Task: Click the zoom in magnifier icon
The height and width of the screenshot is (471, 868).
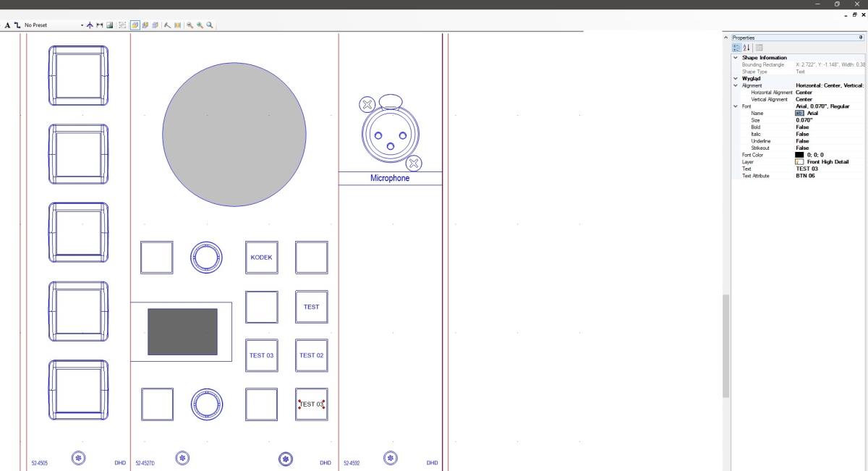Action: 200,25
